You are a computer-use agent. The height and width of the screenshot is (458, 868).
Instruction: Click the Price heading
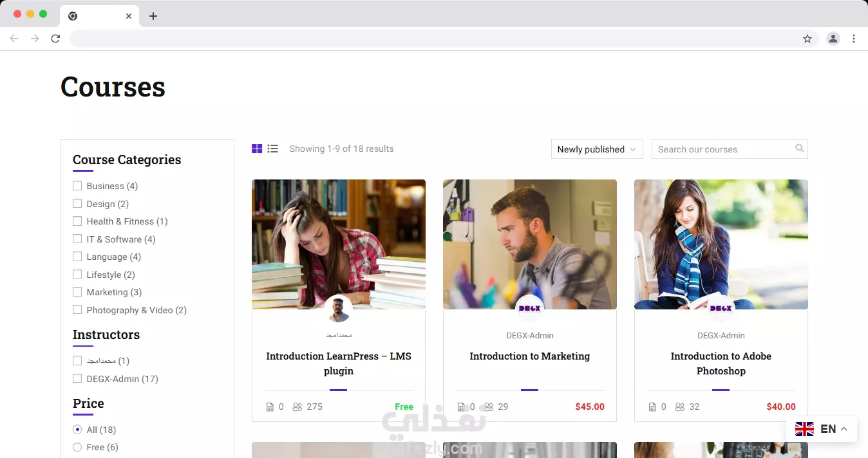tap(88, 403)
